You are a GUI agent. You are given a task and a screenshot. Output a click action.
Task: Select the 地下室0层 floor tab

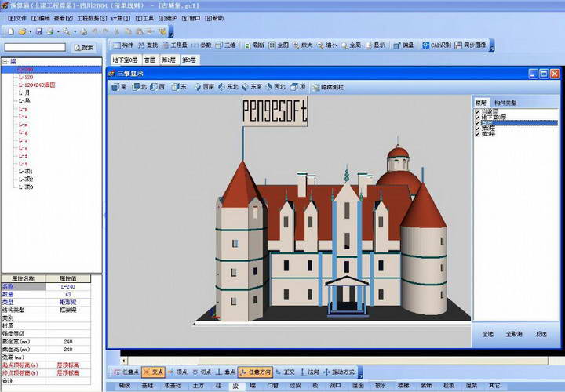pos(125,60)
